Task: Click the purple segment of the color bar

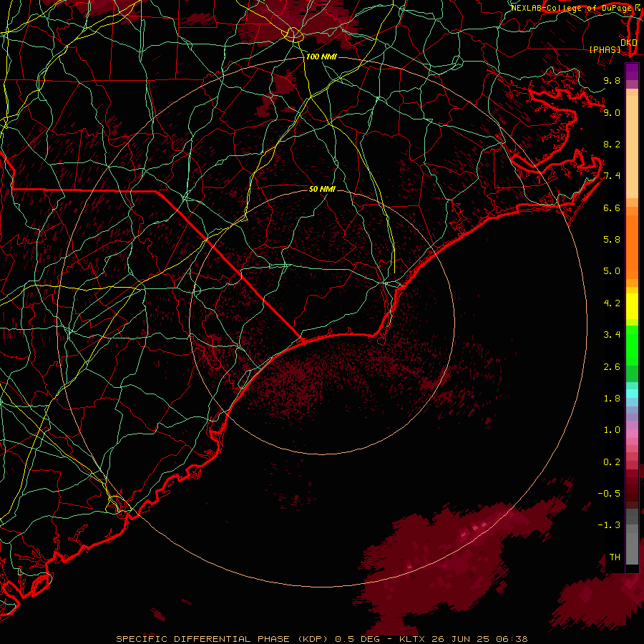Action: pos(632,72)
